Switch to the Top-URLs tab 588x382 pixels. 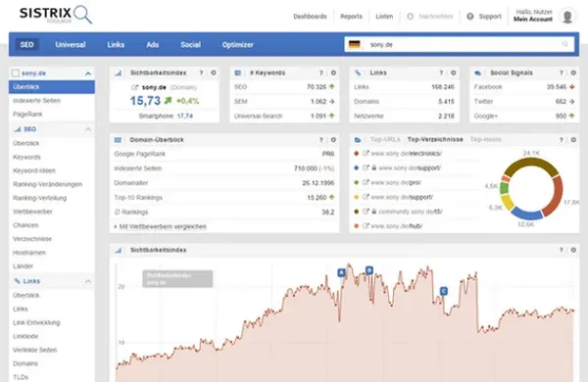pos(385,139)
